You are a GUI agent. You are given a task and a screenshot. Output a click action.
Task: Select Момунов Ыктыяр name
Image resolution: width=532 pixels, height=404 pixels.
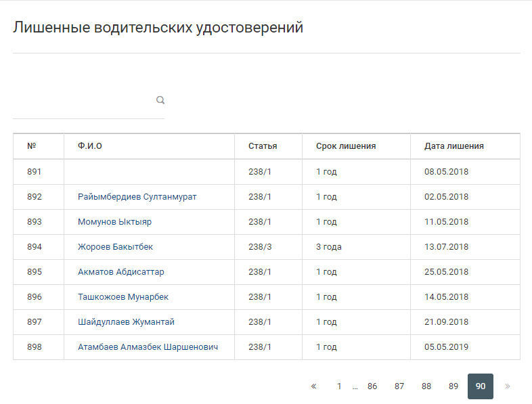114,222
